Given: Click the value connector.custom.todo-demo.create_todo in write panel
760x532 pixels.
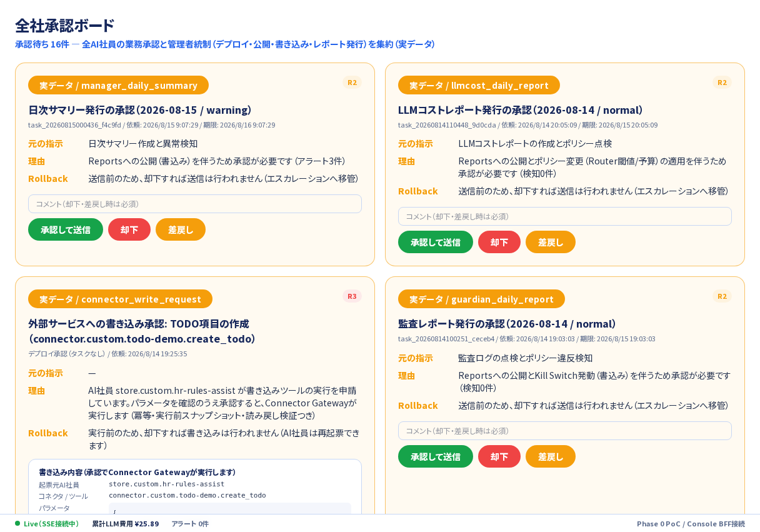Looking at the screenshot, I should coord(187,495).
